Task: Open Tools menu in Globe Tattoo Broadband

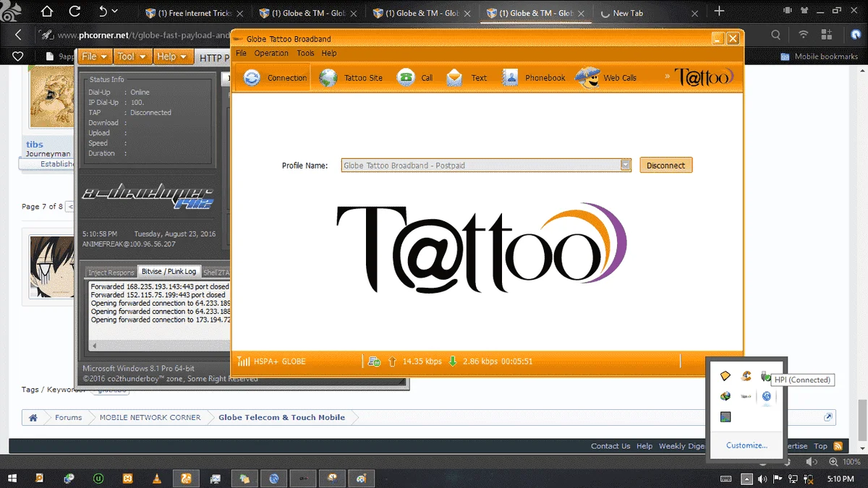Action: coord(305,53)
